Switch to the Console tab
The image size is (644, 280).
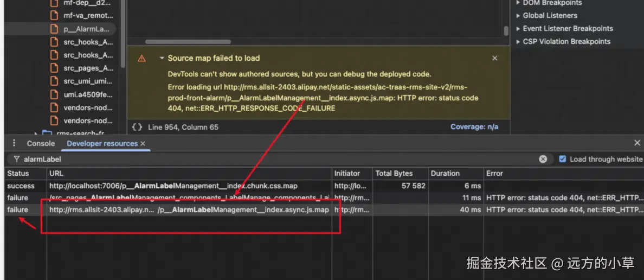pyautogui.click(x=41, y=143)
